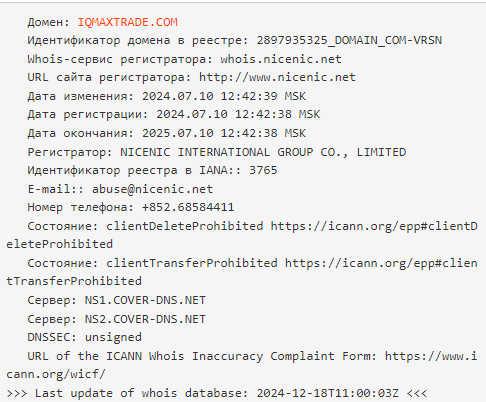Image resolution: width=486 pixels, height=402 pixels.
Task: Click the IQMAXTRADE.COM domain name
Action: [x=127, y=22]
